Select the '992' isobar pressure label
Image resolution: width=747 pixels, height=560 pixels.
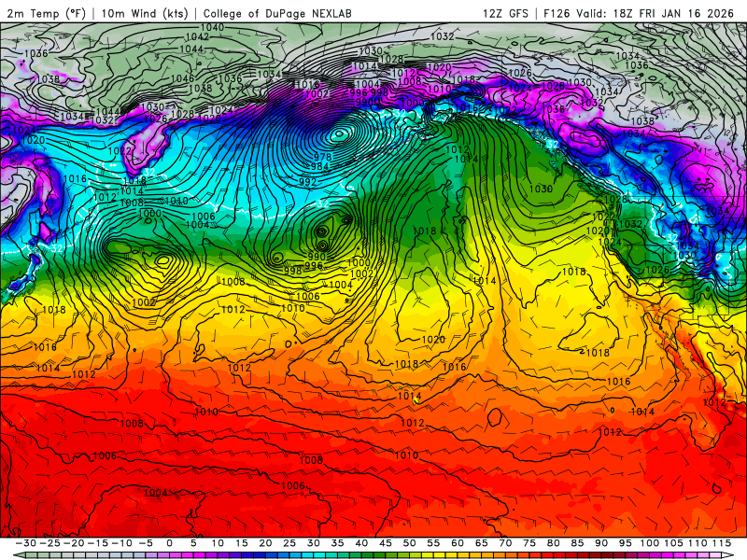coord(308,181)
